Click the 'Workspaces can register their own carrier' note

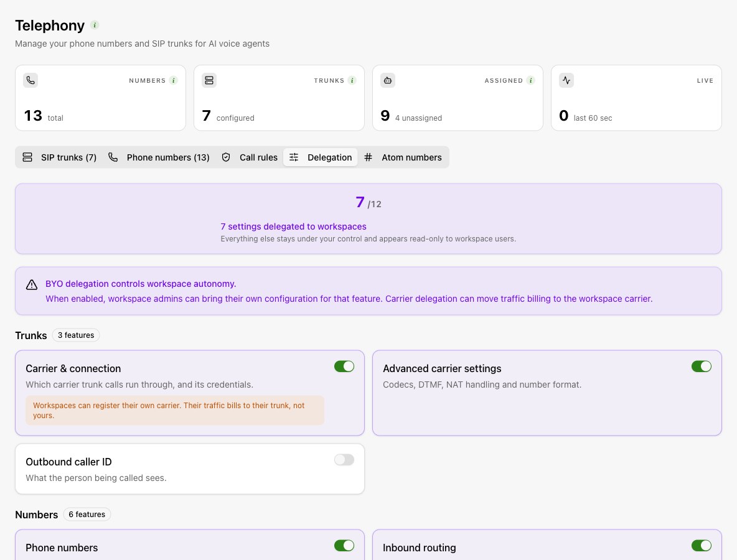click(x=175, y=411)
